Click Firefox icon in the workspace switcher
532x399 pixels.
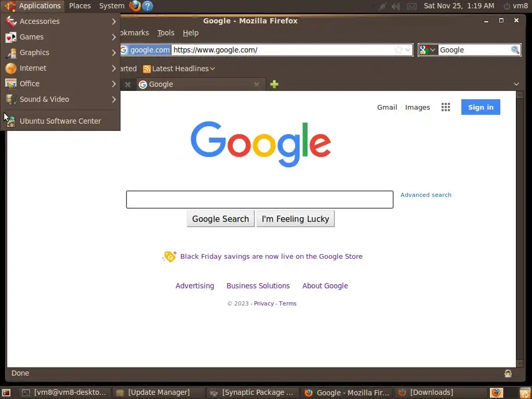(496, 393)
